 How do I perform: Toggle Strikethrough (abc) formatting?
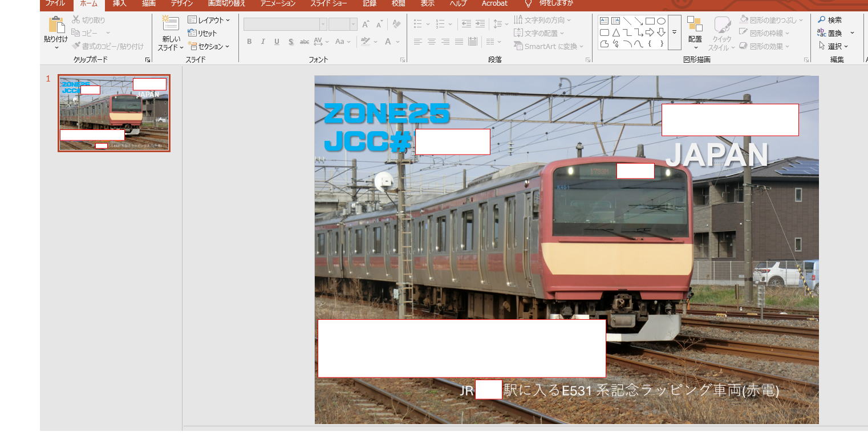[305, 42]
